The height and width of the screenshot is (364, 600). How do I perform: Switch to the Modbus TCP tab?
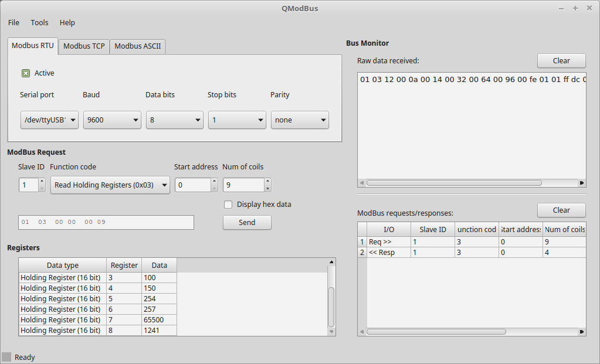(84, 46)
